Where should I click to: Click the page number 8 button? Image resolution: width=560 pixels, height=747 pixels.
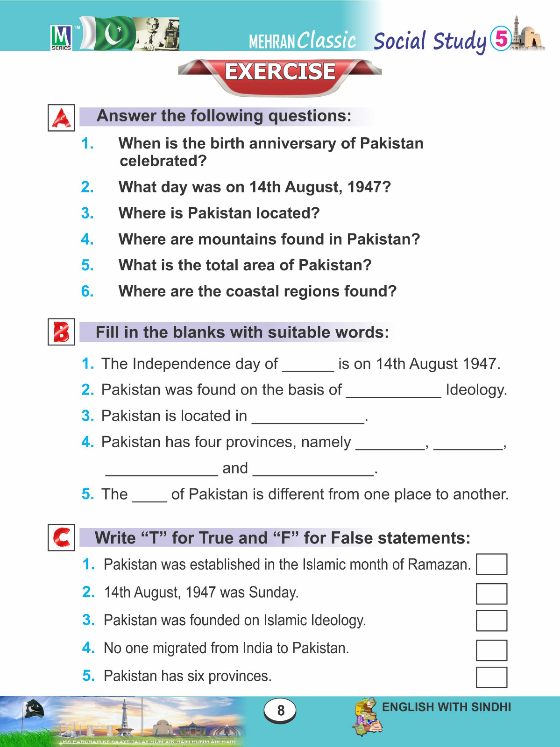coord(280,710)
